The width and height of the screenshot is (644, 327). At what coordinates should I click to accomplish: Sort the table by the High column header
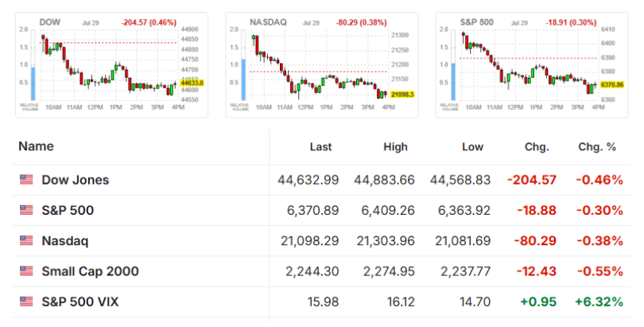coord(395,147)
